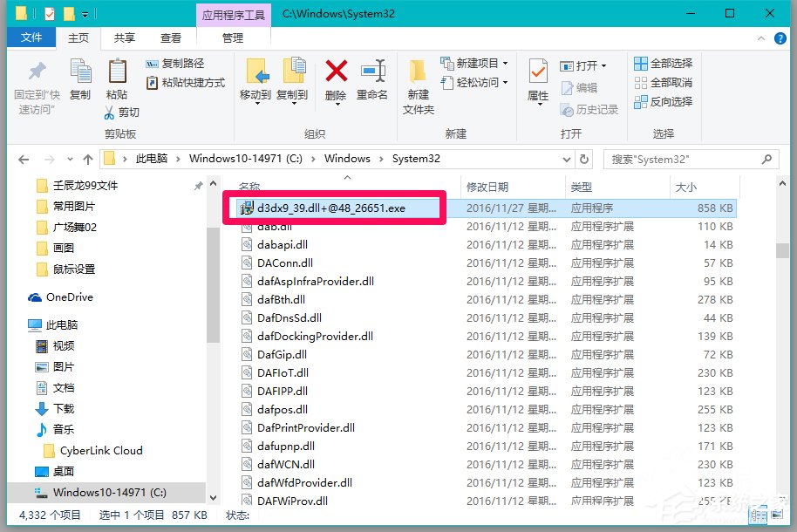Viewport: 797px width, 532px height.
Task: Switch to the View ribbon tab
Action: pyautogui.click(x=169, y=38)
